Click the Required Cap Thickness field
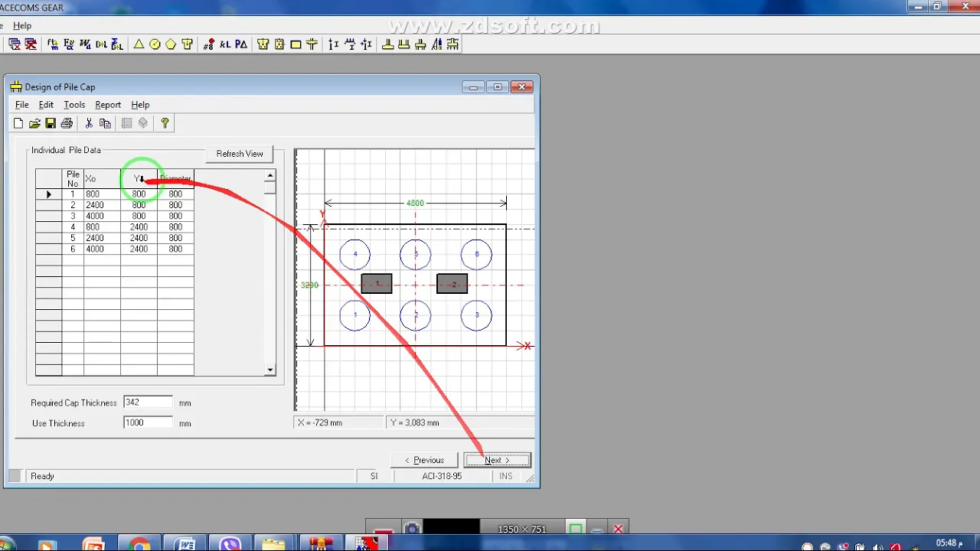 click(148, 403)
